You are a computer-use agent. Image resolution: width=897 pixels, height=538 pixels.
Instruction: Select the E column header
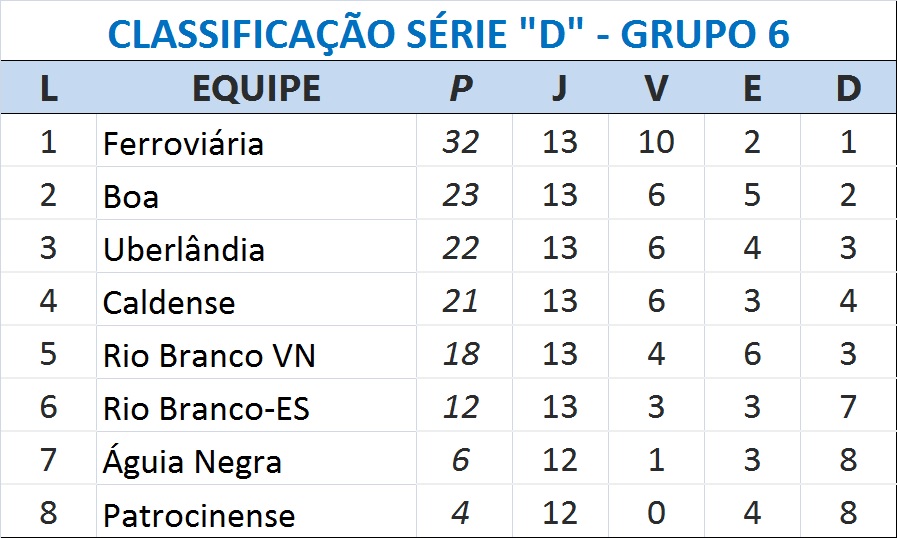tap(752, 89)
